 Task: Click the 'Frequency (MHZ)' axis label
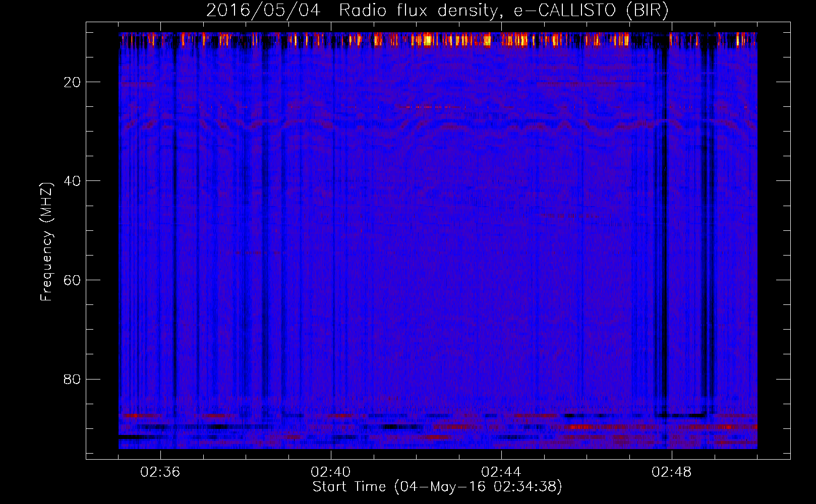click(46, 242)
